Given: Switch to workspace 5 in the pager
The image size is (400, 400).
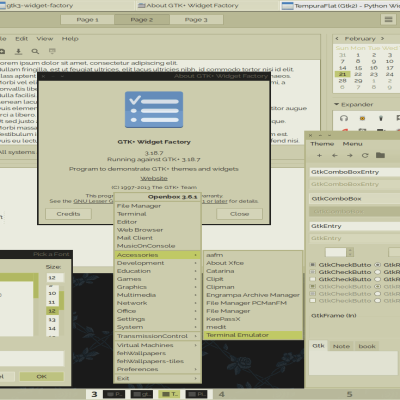Looking at the screenshot, I should 349,394.
